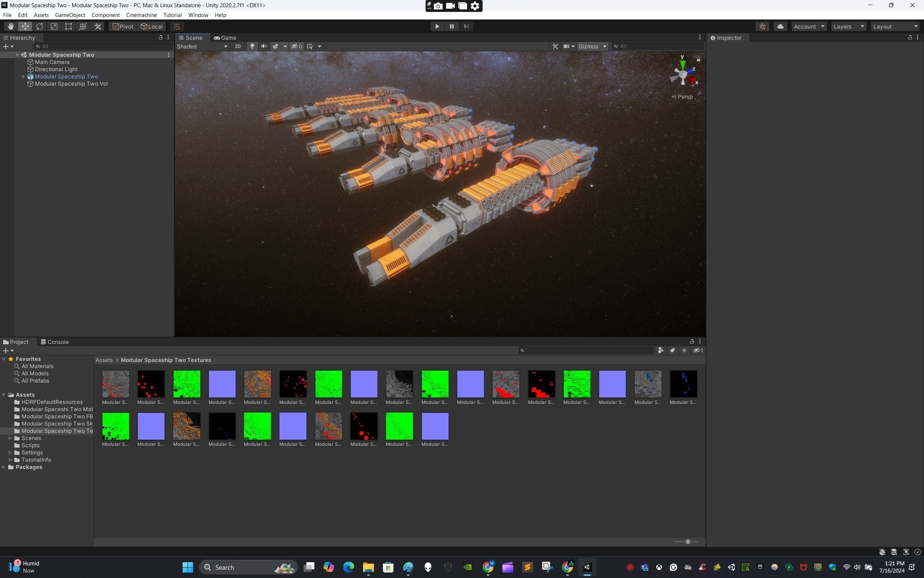Toggle scene effects like skybox
Screen dimensions: 924x578
[275, 46]
